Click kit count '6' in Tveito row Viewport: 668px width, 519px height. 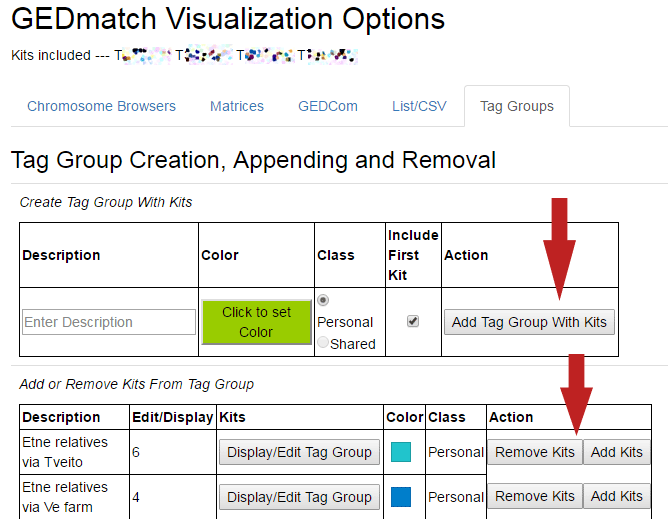pyautogui.click(x=136, y=452)
